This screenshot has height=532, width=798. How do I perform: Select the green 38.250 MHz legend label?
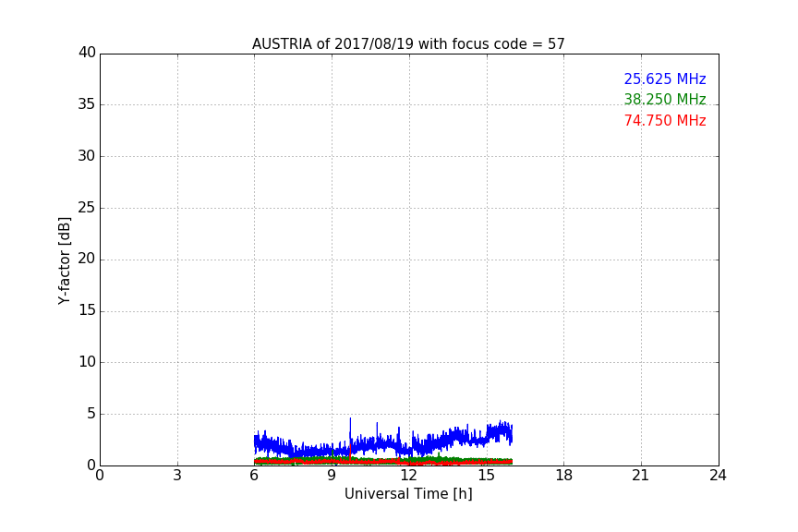click(665, 99)
